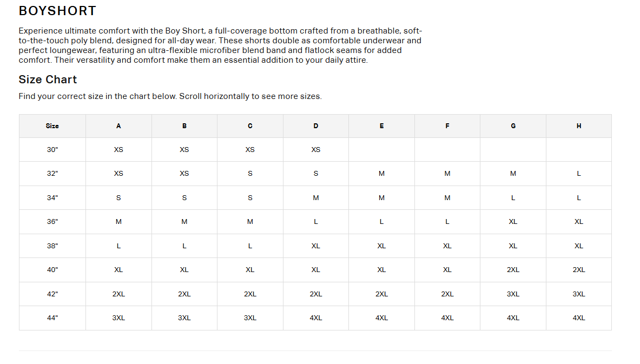Select the Size column header

(52, 126)
